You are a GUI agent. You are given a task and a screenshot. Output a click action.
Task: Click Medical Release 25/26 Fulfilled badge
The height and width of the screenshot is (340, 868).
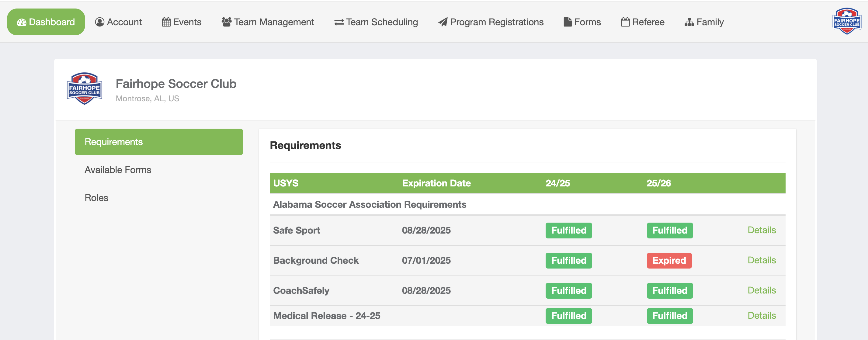click(x=669, y=316)
